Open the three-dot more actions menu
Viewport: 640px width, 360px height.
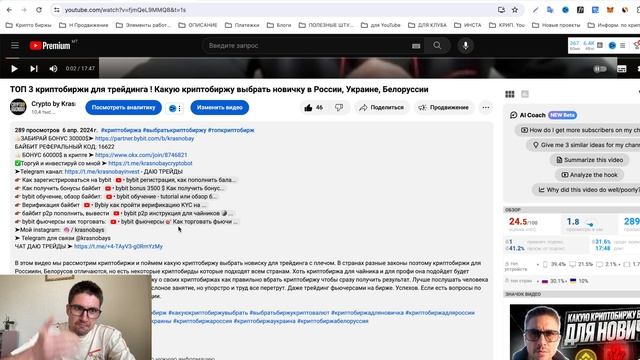pyautogui.click(x=486, y=108)
